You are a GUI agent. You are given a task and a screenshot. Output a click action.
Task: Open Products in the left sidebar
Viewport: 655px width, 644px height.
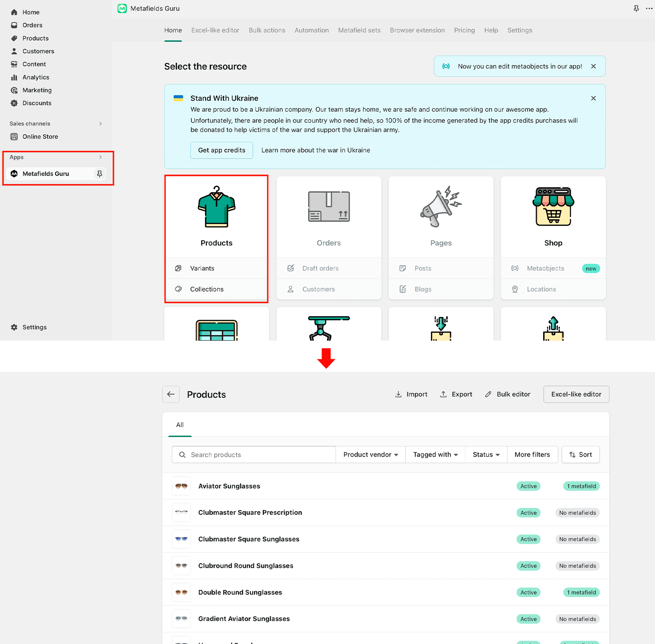coord(35,38)
